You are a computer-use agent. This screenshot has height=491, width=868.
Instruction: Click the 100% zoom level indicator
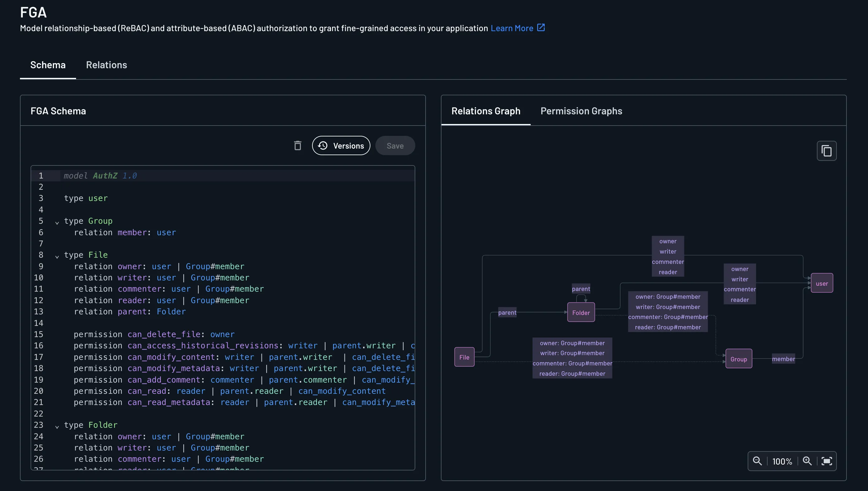(782, 461)
